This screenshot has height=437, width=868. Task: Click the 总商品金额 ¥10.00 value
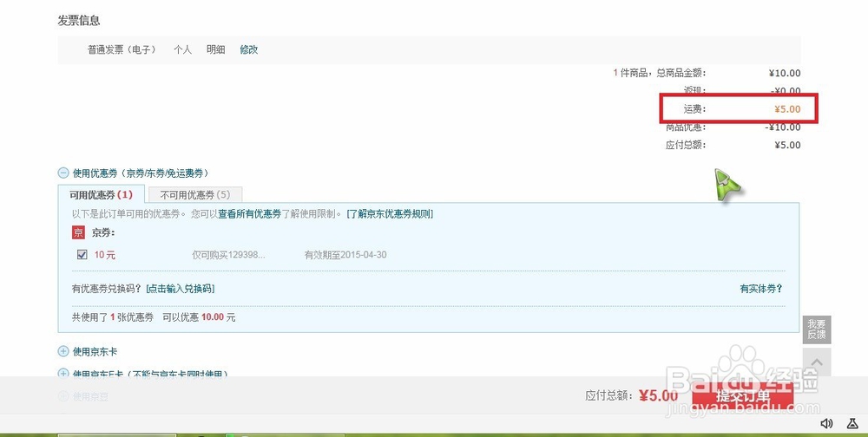coord(785,73)
